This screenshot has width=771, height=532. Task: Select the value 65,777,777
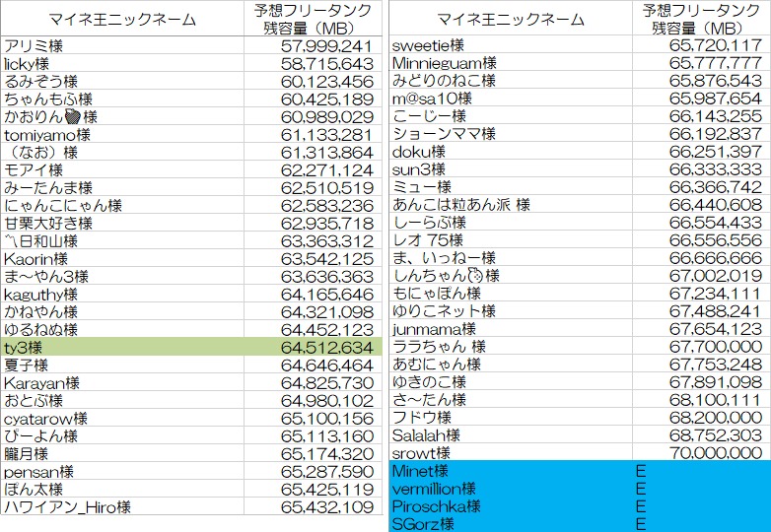(716, 63)
